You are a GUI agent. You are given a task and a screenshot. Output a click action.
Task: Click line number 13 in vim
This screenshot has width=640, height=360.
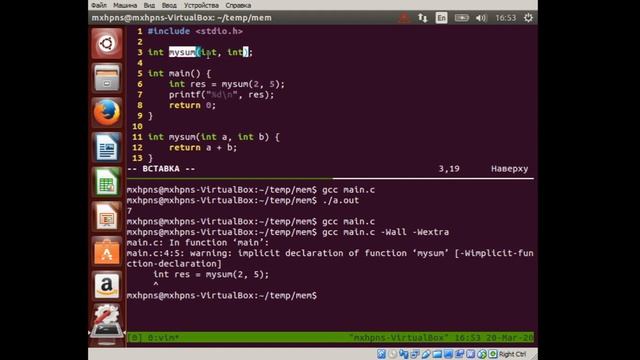137,158
